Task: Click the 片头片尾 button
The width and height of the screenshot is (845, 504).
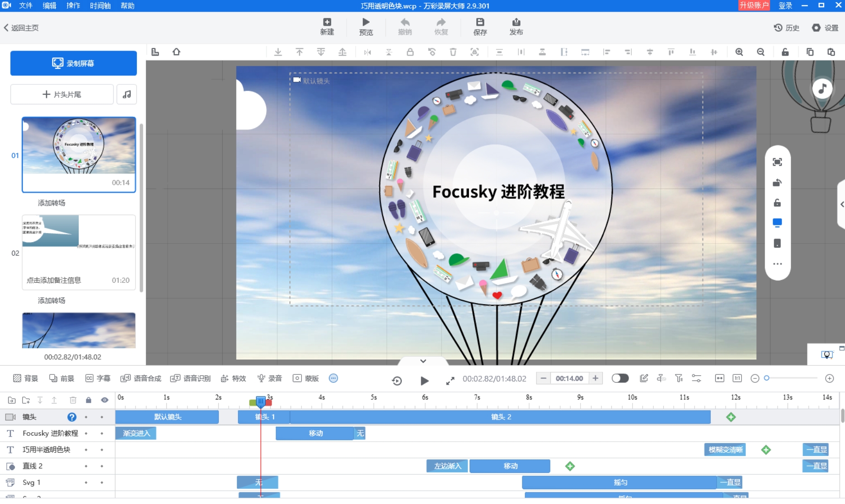Action: pyautogui.click(x=62, y=94)
